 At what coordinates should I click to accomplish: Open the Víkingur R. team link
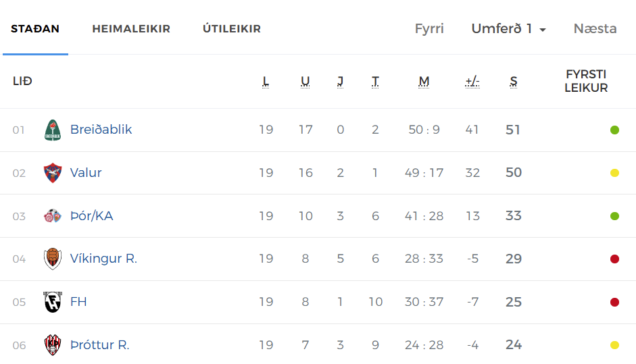pos(103,259)
